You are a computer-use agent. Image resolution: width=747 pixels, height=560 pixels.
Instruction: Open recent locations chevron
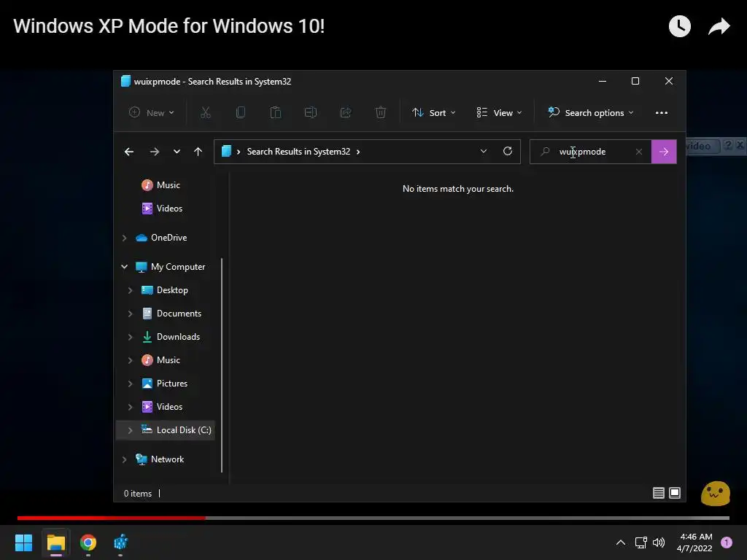(177, 152)
